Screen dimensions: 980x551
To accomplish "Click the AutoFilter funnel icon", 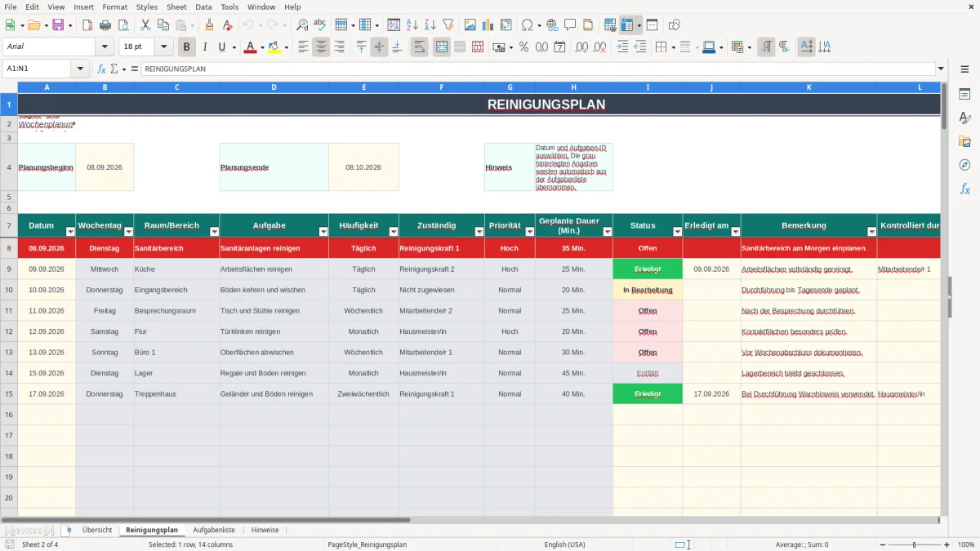I will point(448,25).
